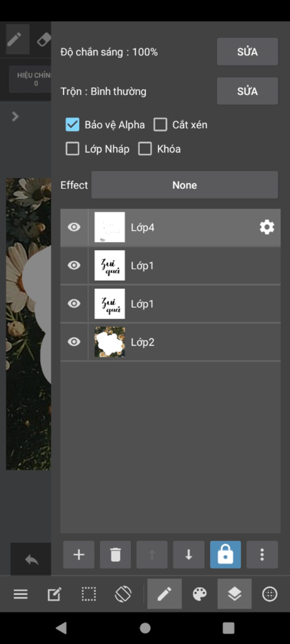Hide the Lớp2 layer with eye icon
Viewport: 290px width, 644px height.
click(x=74, y=342)
